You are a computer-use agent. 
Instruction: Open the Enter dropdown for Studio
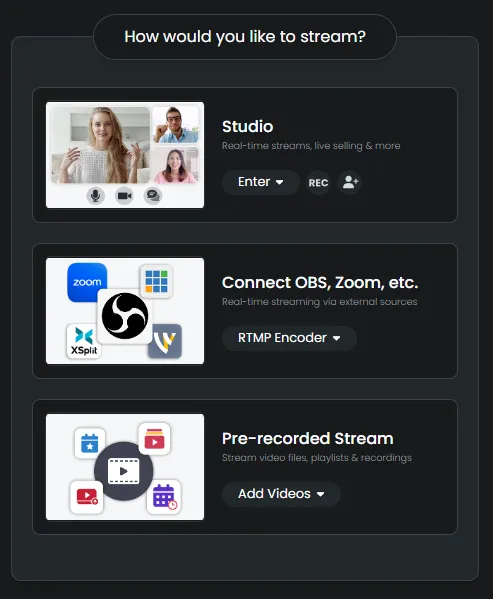261,182
